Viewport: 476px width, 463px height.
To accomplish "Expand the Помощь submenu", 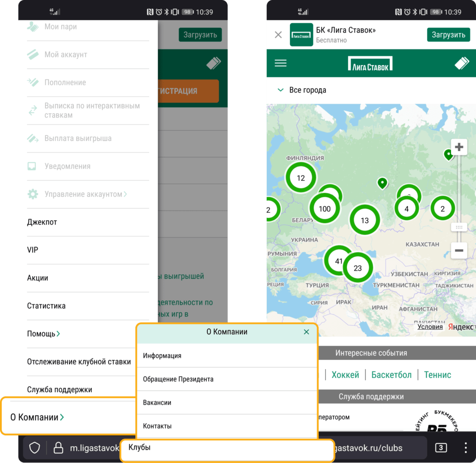I will coord(43,334).
